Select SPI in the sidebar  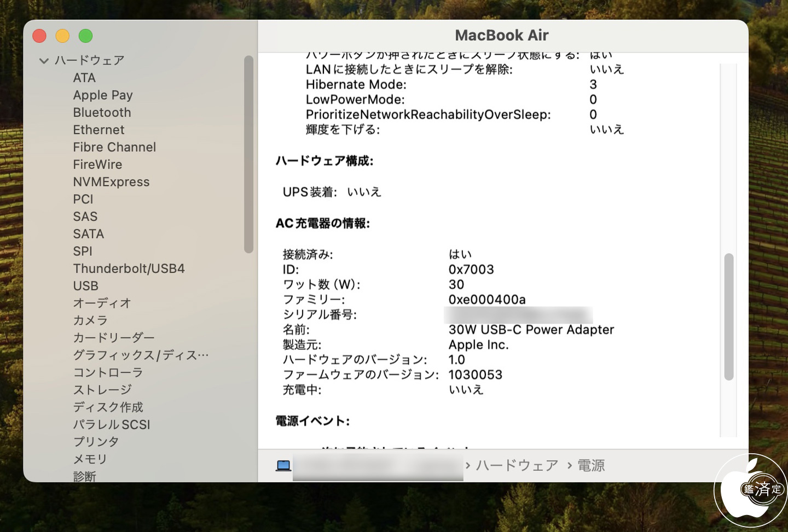tap(83, 252)
